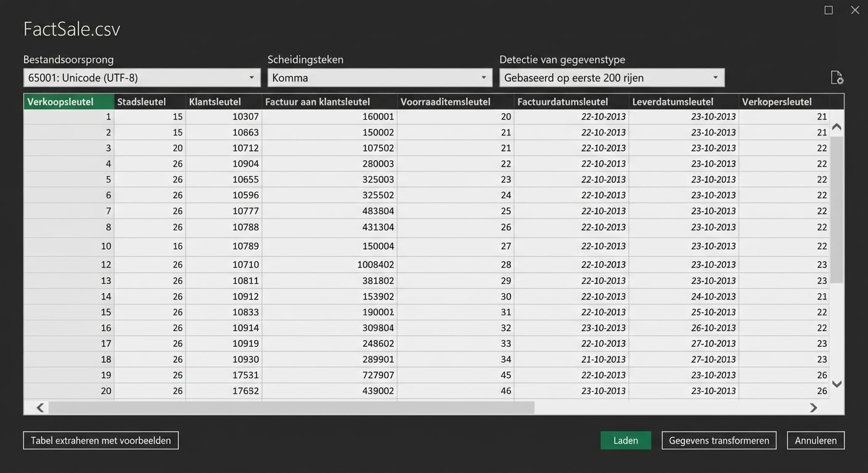The width and height of the screenshot is (868, 473).
Task: Select the Stadsleutel column header
Action: [148, 101]
